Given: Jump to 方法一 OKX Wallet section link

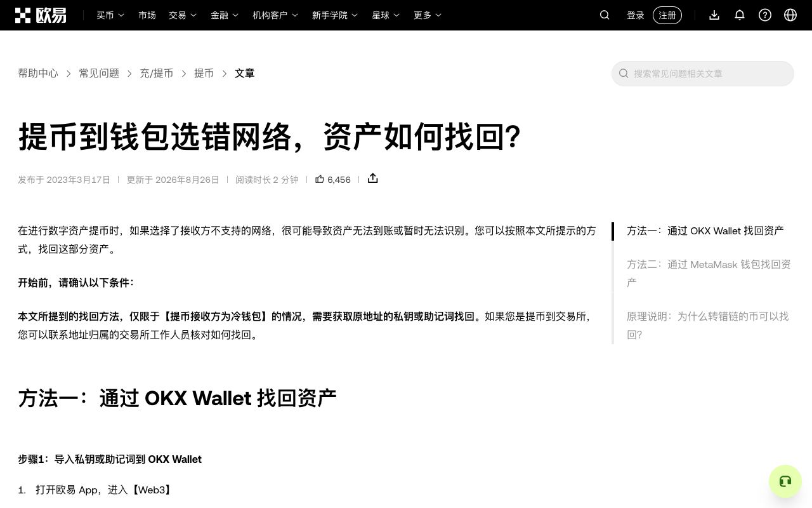Looking at the screenshot, I should (705, 231).
